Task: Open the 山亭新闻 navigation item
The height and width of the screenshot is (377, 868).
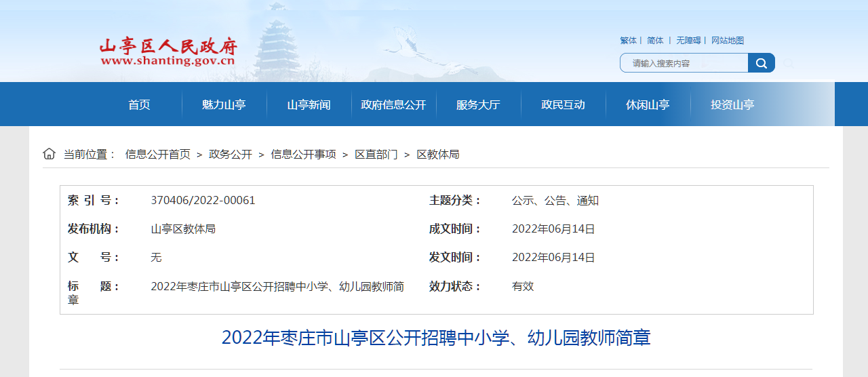Action: (309, 104)
